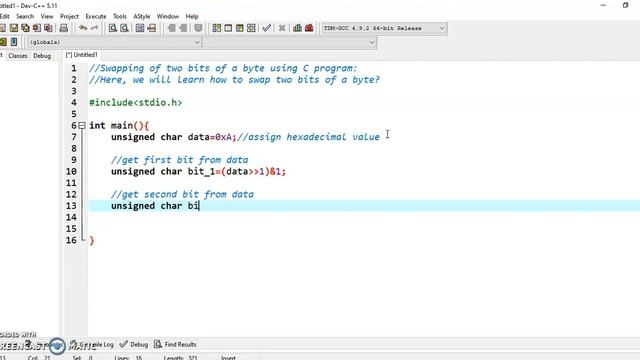
Task: Click the Goto Function toolbar icon
Action: tap(140, 28)
